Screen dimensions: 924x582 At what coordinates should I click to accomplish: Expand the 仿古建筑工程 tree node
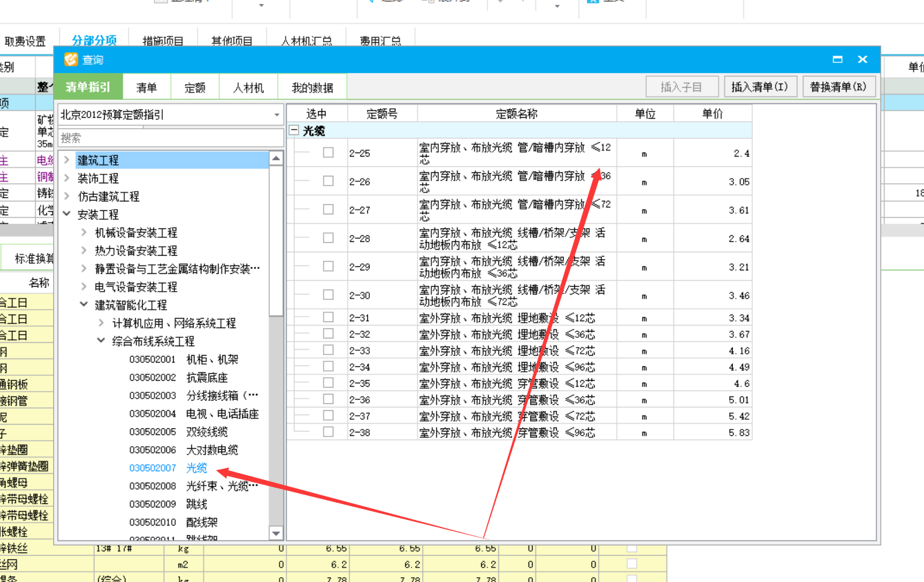coord(67,196)
